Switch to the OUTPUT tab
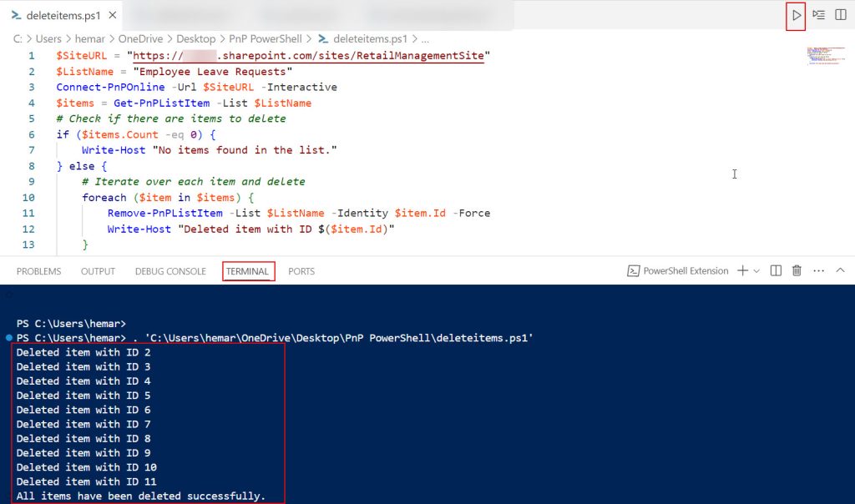Viewport: 855px width, 504px height. (x=99, y=271)
